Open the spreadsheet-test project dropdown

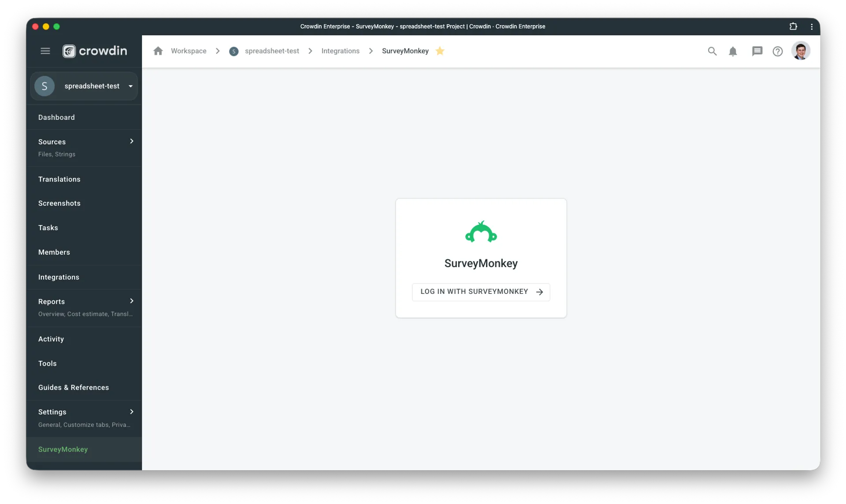(x=130, y=86)
